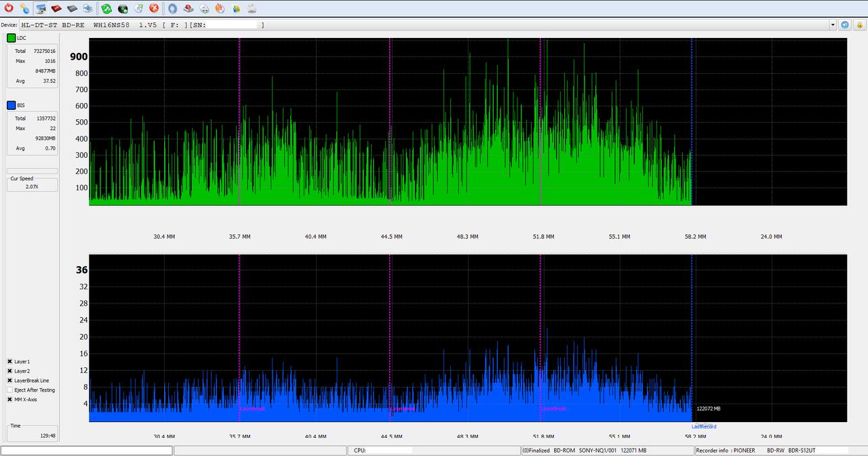Image resolution: width=868 pixels, height=456 pixels.
Task: Click the CPU status bar field
Action: click(433, 451)
